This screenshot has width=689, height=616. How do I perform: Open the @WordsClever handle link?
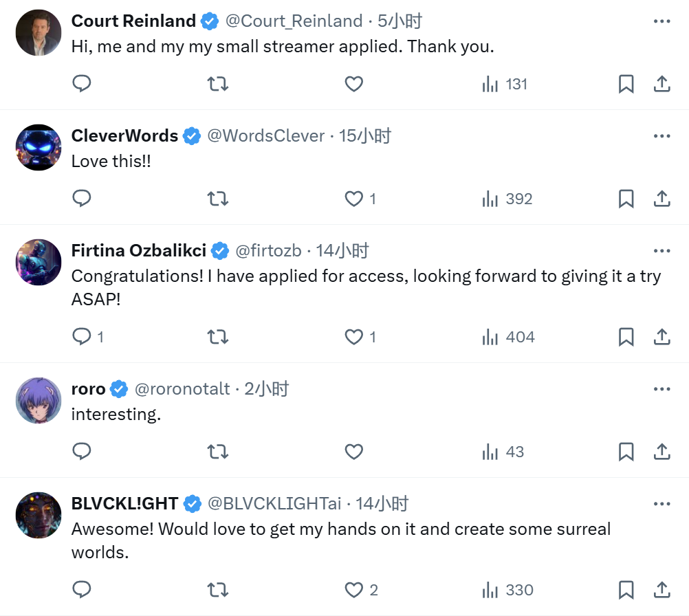[265, 136]
